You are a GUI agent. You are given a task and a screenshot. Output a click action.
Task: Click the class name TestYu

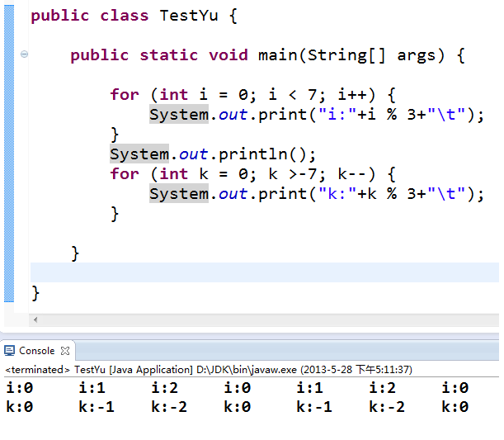pyautogui.click(x=189, y=16)
